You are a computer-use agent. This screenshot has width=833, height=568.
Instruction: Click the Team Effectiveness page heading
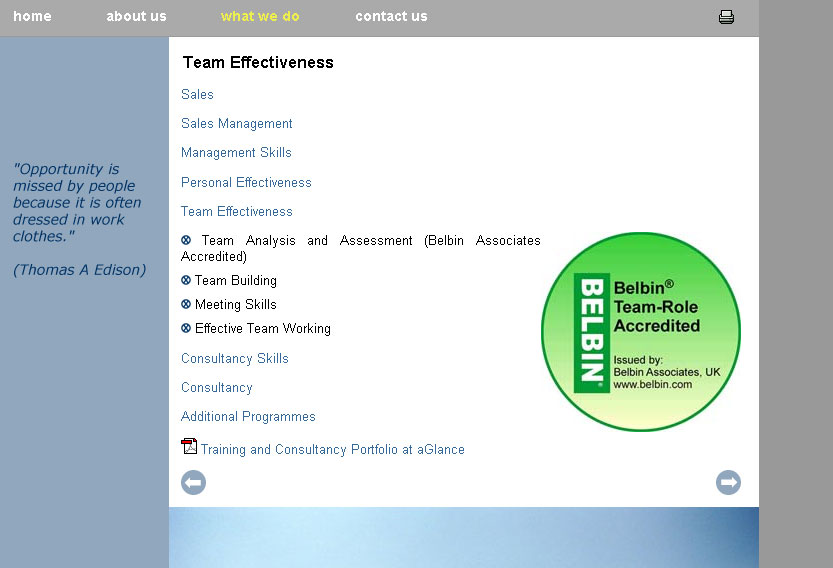[x=258, y=63]
